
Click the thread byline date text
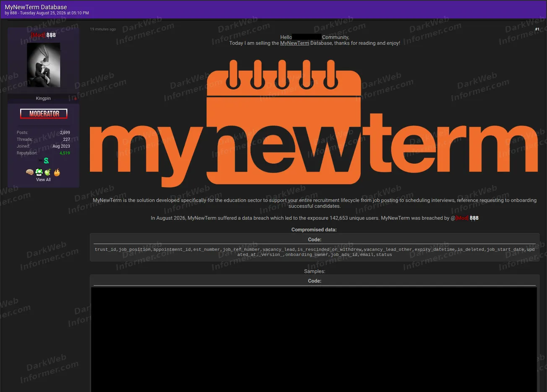(55, 13)
